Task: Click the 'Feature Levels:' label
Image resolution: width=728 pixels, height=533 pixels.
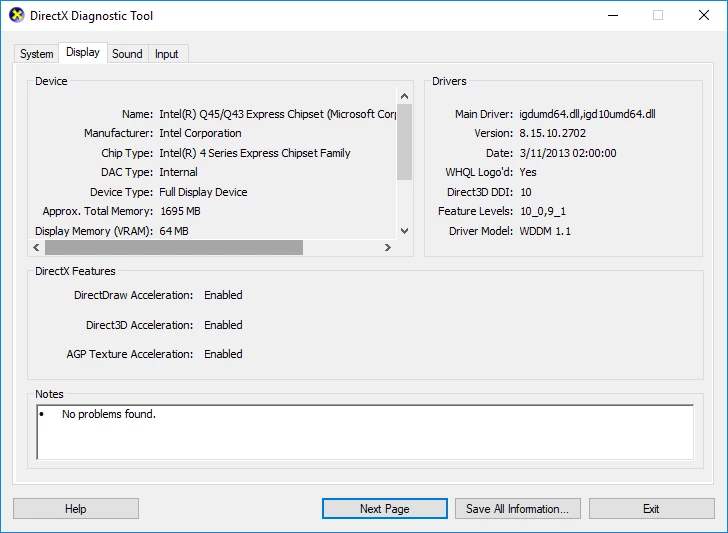Action: click(x=475, y=211)
